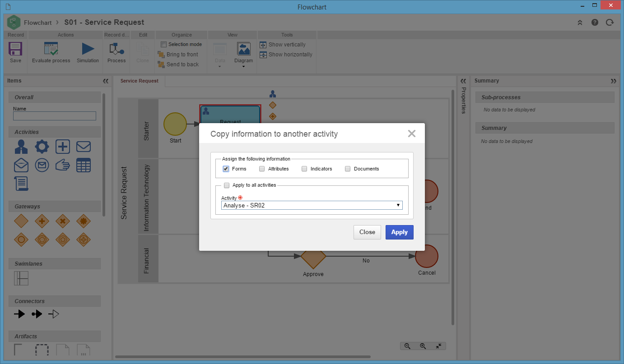The image size is (624, 364).
Task: Open the help question mark icon
Action: (595, 22)
